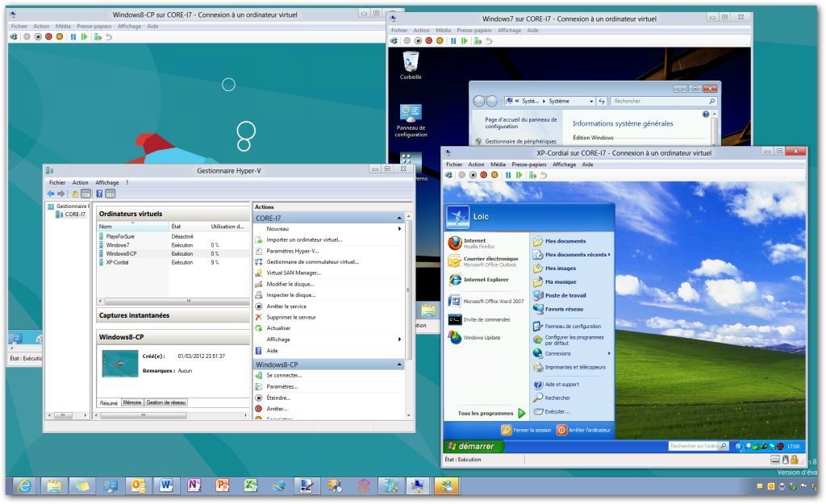Click up-folder icon in Hyper-V Manager toolbar
This screenshot has height=504, width=826.
coord(75,194)
